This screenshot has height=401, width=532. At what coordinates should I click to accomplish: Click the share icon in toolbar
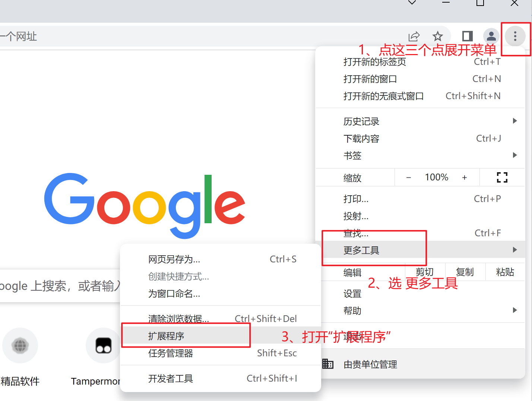coord(414,36)
